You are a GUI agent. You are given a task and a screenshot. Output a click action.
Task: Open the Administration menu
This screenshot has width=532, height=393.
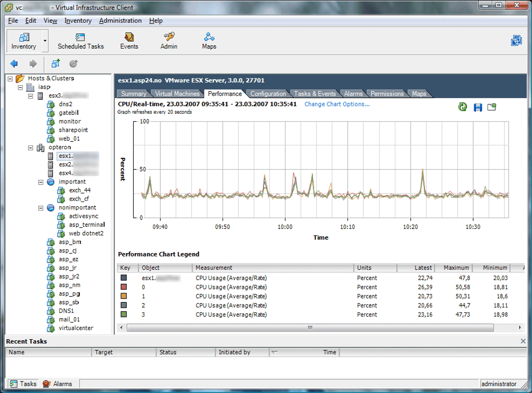click(x=120, y=20)
